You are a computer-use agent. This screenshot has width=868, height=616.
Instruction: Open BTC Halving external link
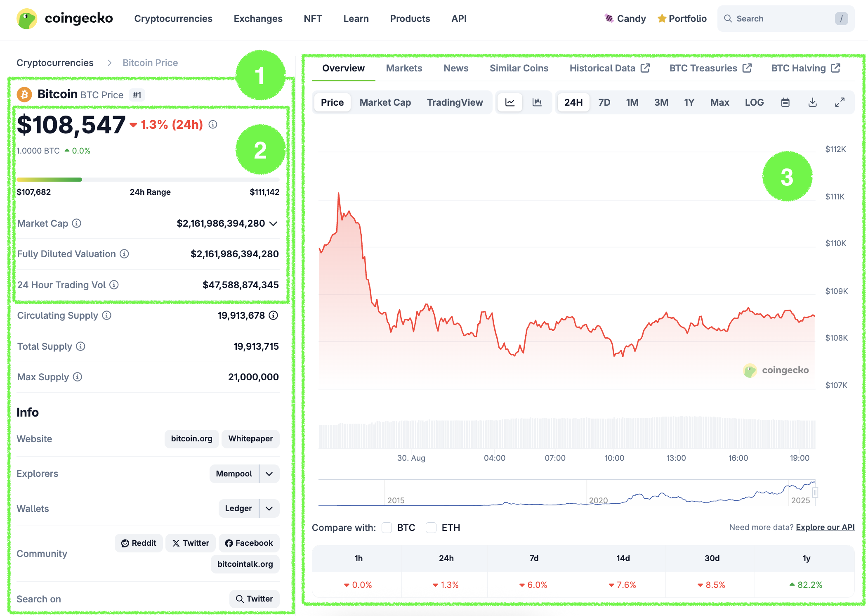806,68
